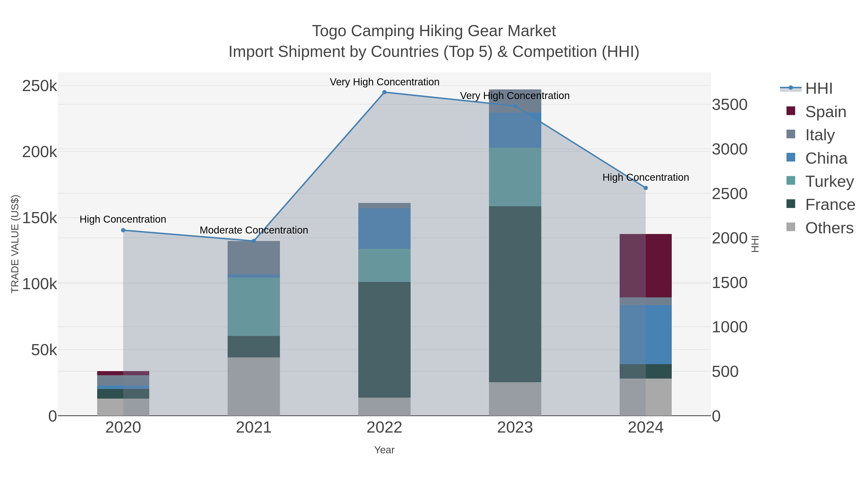Viewport: 868px width, 488px height.
Task: Click the 2023 x-axis label
Action: coord(515,428)
